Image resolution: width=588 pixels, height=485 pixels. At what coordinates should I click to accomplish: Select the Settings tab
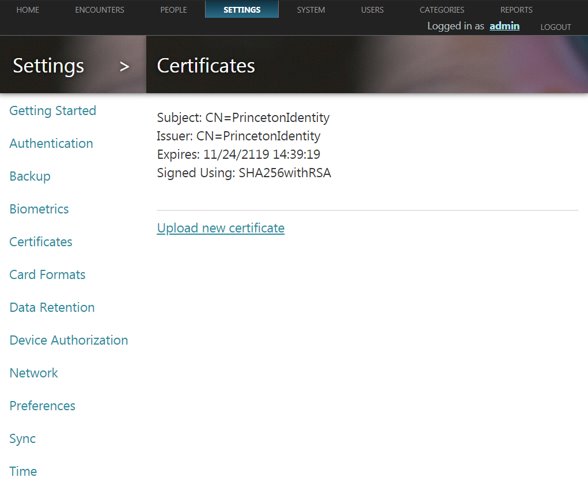click(242, 9)
